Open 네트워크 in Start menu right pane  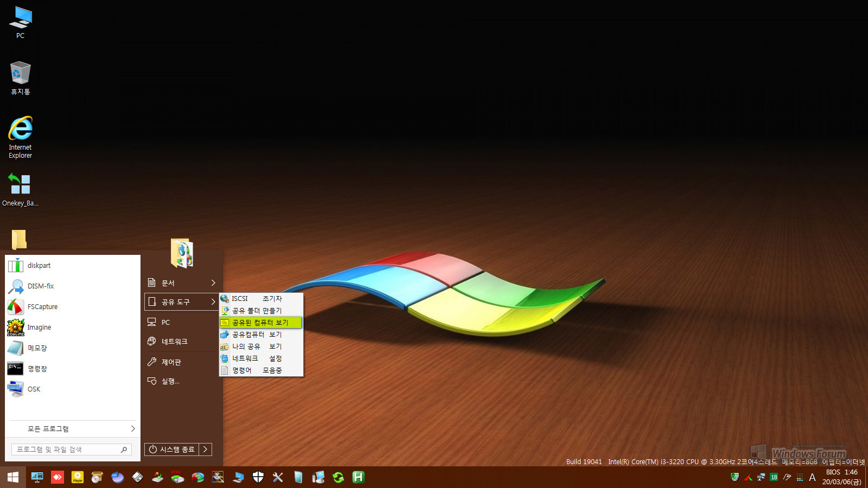(x=182, y=342)
